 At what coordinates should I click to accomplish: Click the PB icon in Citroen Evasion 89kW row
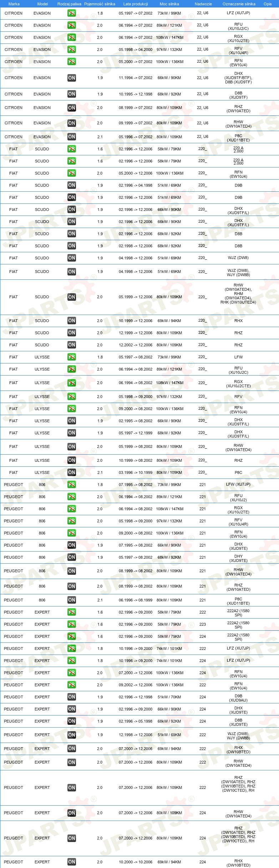[72, 25]
